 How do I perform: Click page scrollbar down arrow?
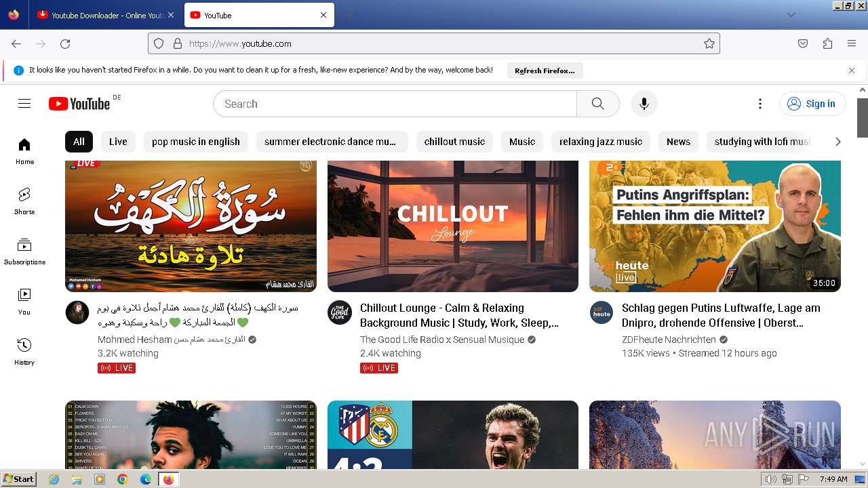863,464
